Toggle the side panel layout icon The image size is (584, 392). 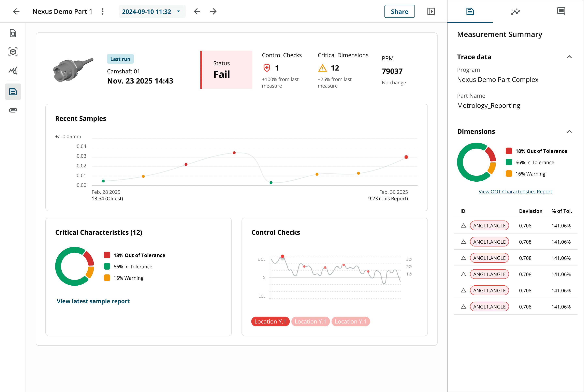(x=431, y=12)
